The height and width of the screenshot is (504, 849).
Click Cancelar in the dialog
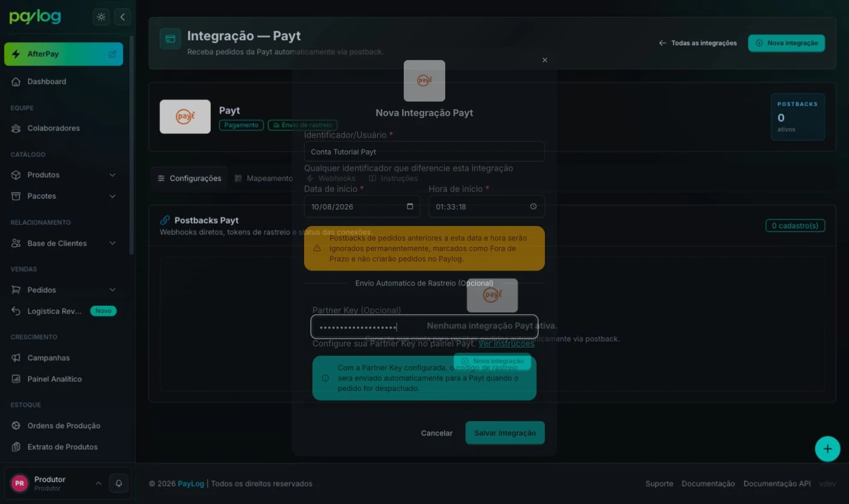pos(437,433)
